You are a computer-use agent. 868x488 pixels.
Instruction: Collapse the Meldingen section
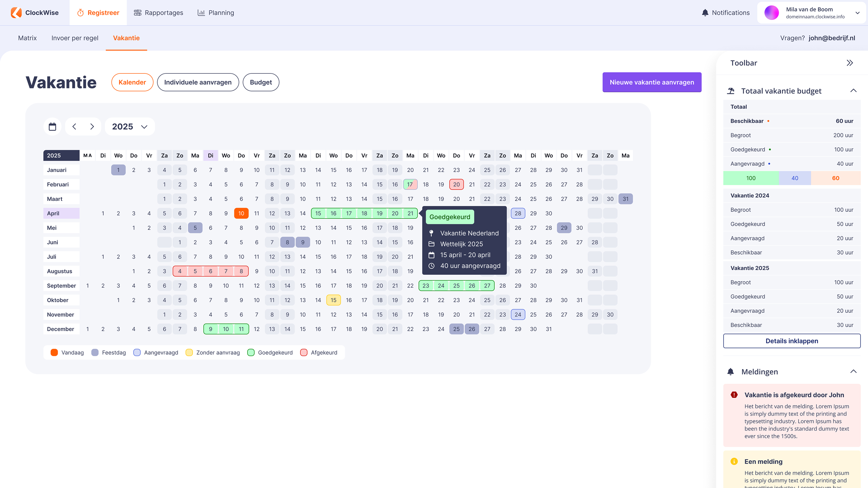point(853,371)
